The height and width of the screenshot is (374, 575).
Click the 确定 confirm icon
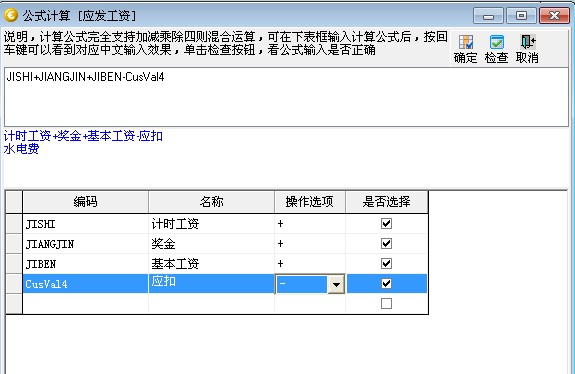coord(465,49)
